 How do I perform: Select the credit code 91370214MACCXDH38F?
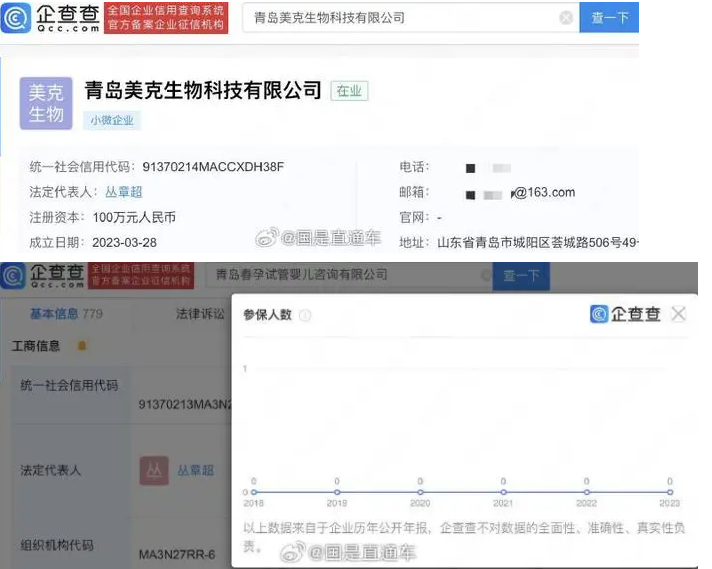click(213, 167)
